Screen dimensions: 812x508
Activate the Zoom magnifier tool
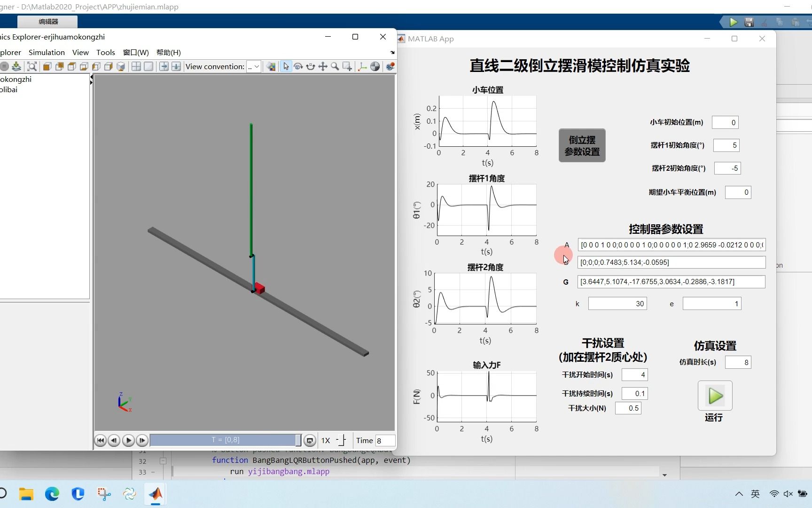pos(335,66)
